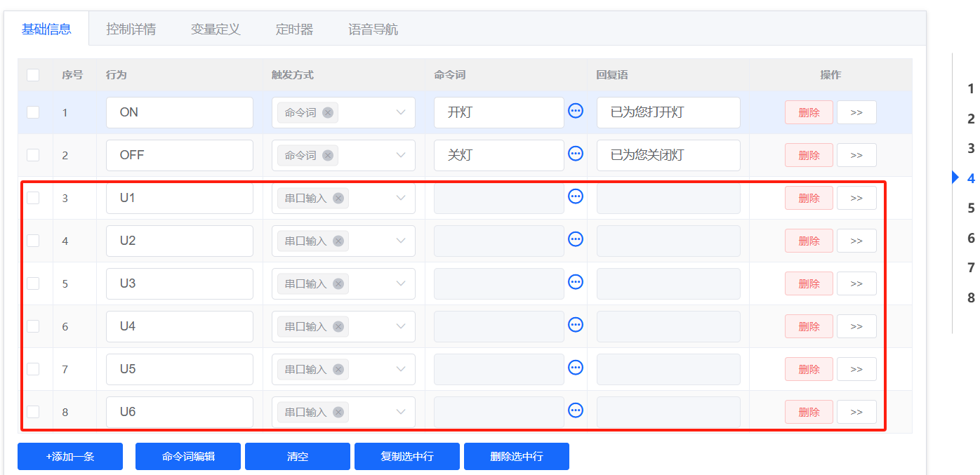The width and height of the screenshot is (980, 475).
Task: Open the ellipsis editor icon for row U1
Action: pos(575,196)
